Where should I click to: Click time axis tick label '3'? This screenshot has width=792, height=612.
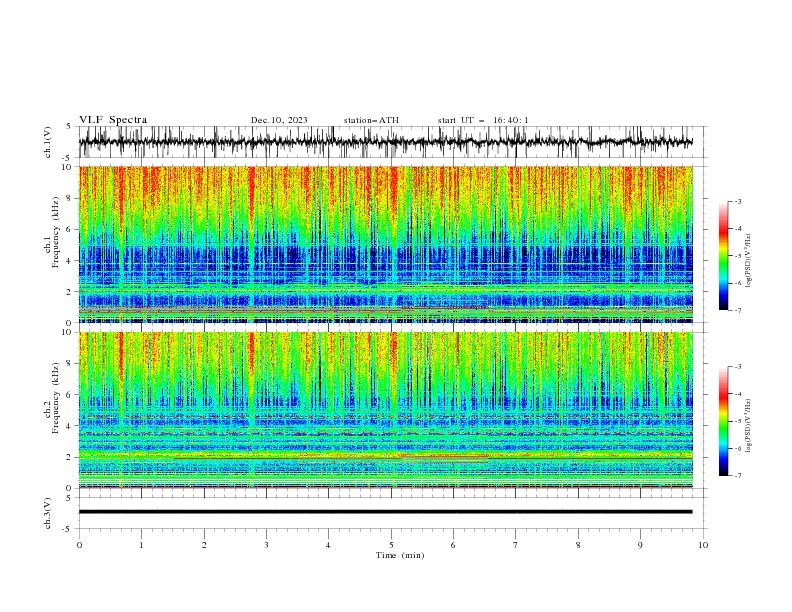pyautogui.click(x=266, y=545)
